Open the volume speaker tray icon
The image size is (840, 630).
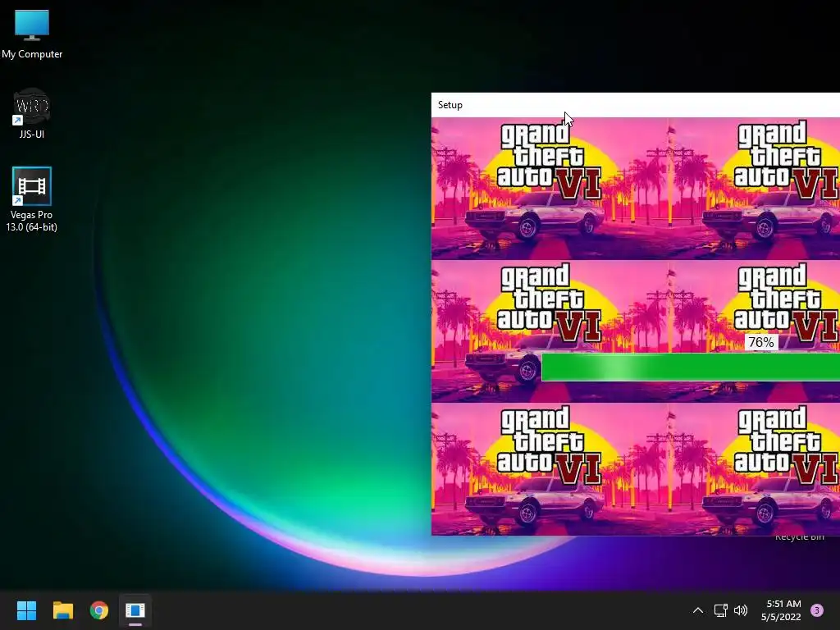741,610
